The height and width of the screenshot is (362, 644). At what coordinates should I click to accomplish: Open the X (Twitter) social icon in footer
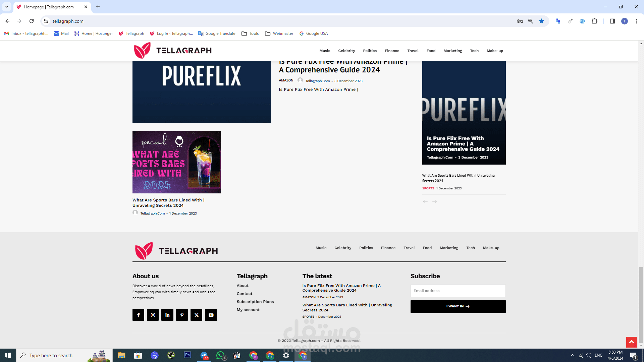coord(197,315)
